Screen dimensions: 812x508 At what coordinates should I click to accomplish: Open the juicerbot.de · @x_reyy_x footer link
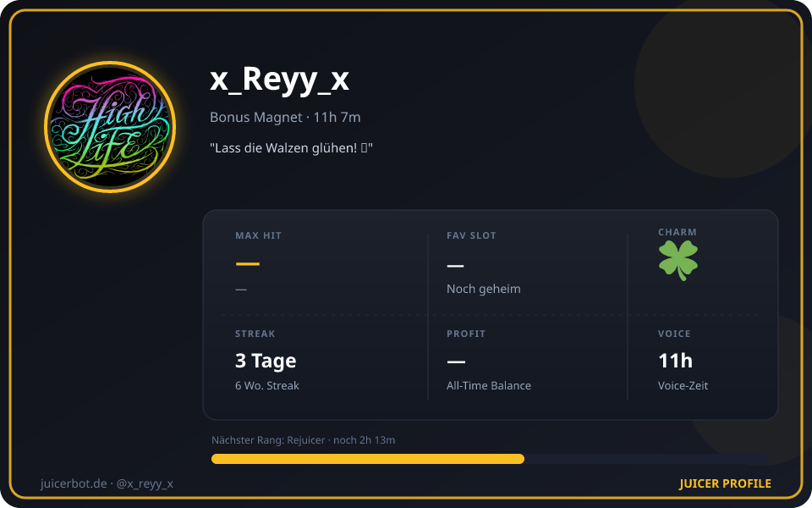[x=107, y=483]
